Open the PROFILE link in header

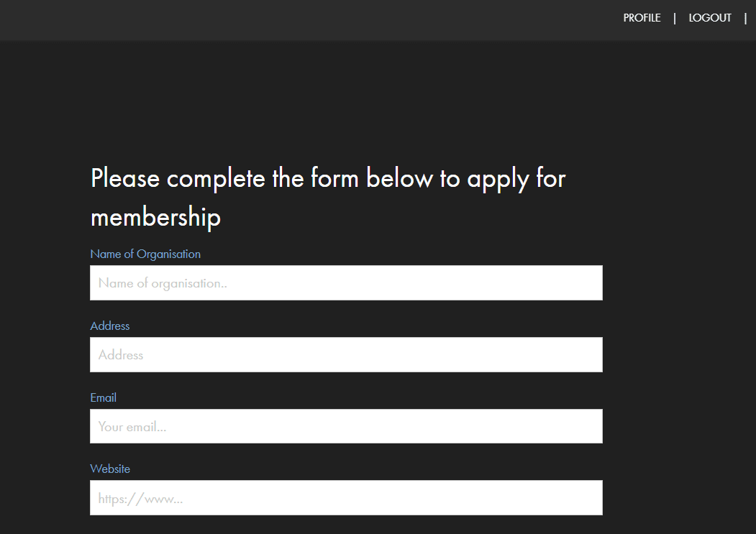(x=642, y=18)
